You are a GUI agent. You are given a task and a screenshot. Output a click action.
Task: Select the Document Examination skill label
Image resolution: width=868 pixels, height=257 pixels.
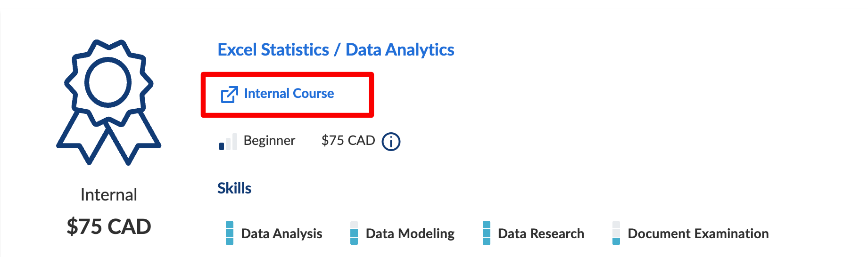(698, 233)
